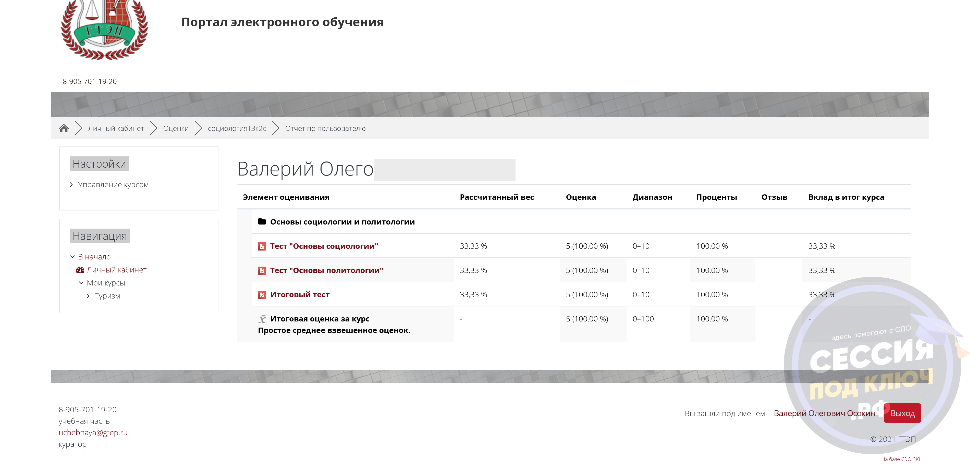This screenshot has width=980, height=473.
Task: Click dashboard icon next to Личный кабинет
Action: (x=80, y=270)
